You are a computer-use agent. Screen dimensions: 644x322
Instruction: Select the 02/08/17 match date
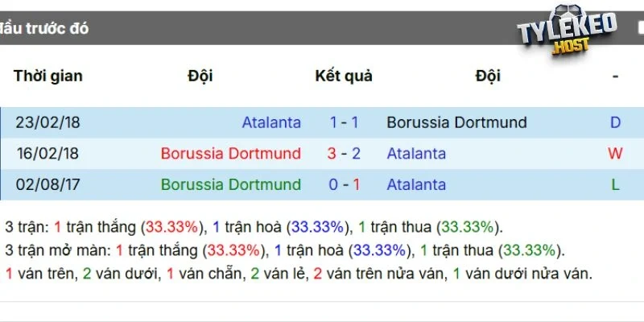48,184
